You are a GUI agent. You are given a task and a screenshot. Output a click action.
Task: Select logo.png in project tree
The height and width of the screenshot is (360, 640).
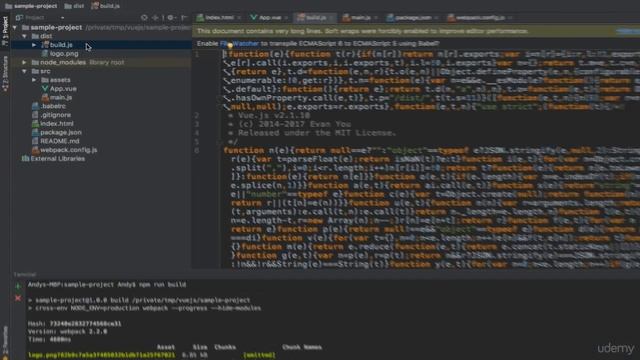click(64, 54)
